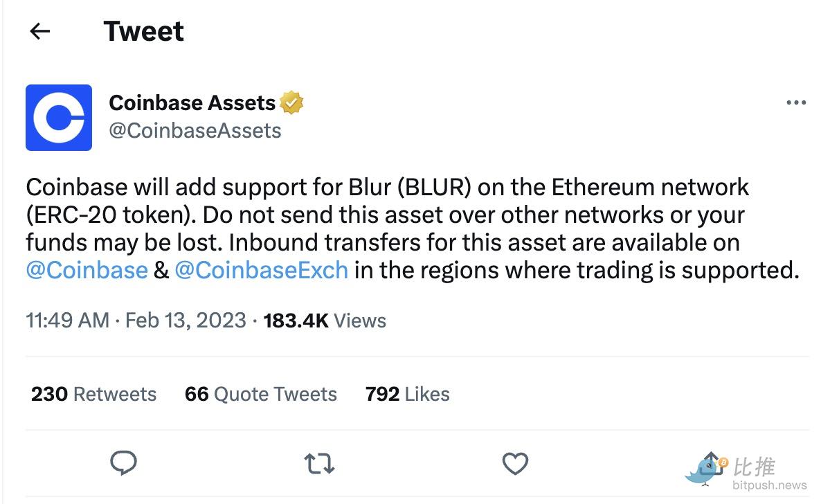
Task: Reply using the speech bubble icon
Action: click(124, 463)
